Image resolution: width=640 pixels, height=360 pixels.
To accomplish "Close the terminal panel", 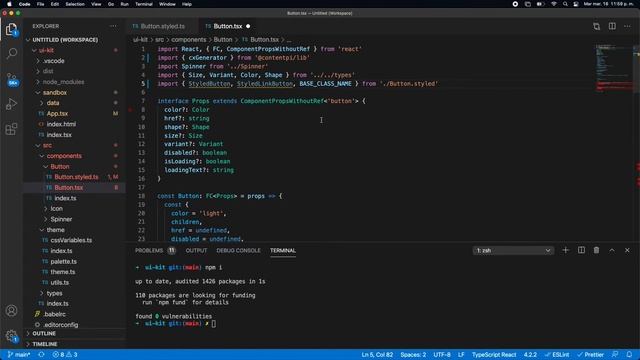I will coord(627,250).
